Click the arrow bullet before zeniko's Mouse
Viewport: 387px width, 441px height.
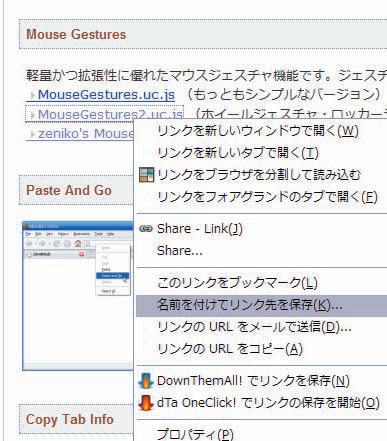(33, 135)
